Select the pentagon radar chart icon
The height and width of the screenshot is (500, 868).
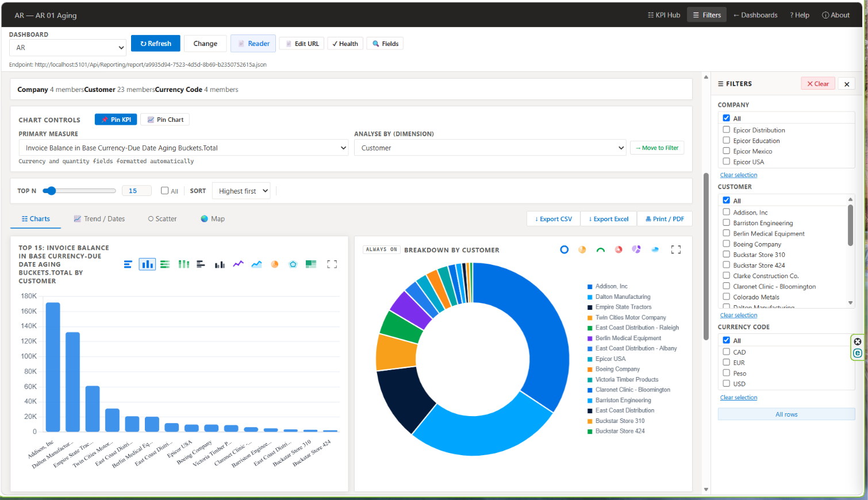tap(293, 264)
